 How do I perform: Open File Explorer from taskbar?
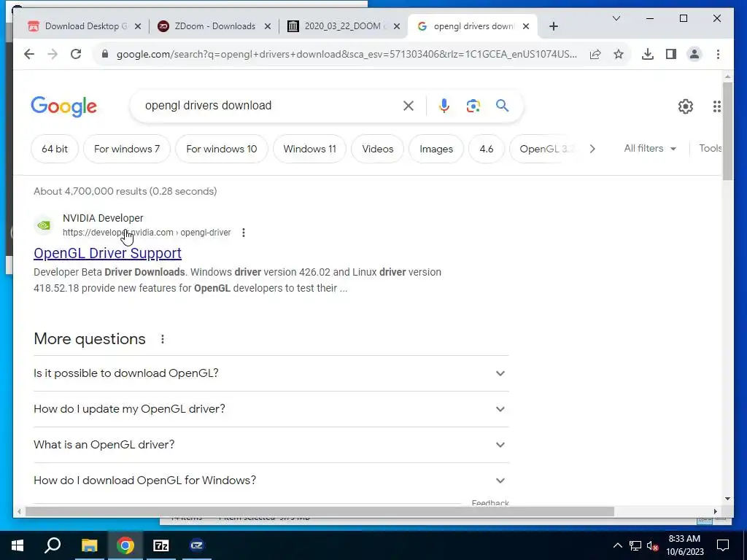(89, 545)
